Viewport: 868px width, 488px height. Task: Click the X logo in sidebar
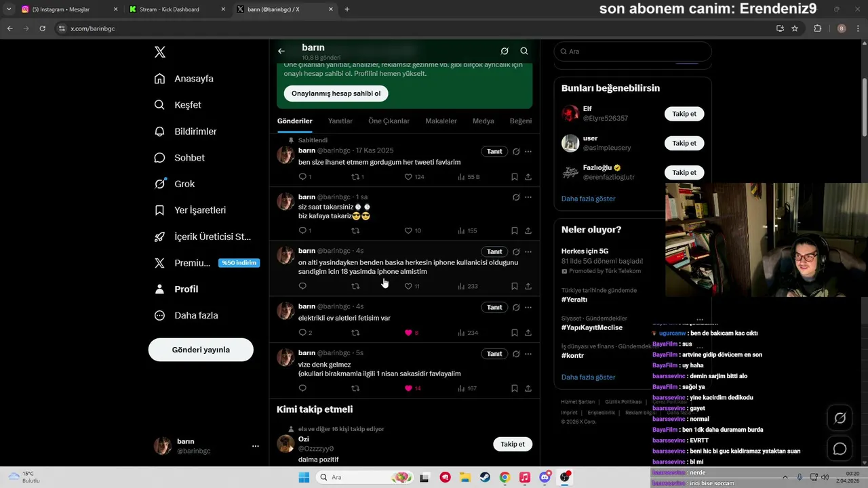[x=159, y=52]
